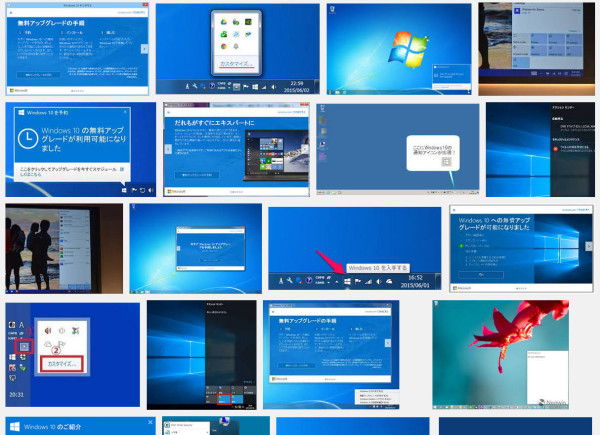This screenshot has height=435, width=600.
Task: Open the 'Windows 10 の無料アップグレードが利用可能になりました' thumbnail
Action: pyautogui.click(x=80, y=149)
